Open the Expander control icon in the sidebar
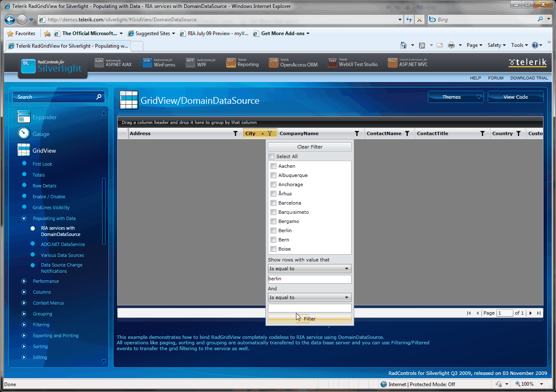556x392 pixels. point(24,117)
